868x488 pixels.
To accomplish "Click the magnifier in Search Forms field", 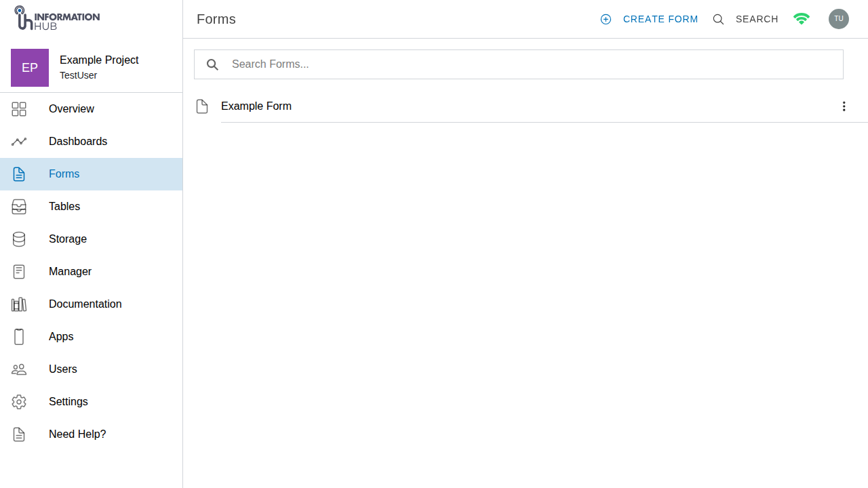I will tap(212, 64).
